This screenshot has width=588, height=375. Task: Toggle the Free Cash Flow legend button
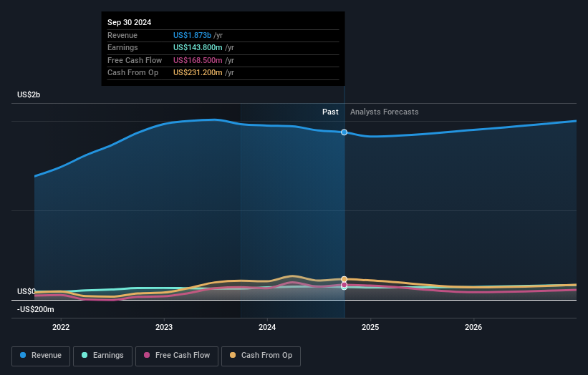click(x=177, y=356)
